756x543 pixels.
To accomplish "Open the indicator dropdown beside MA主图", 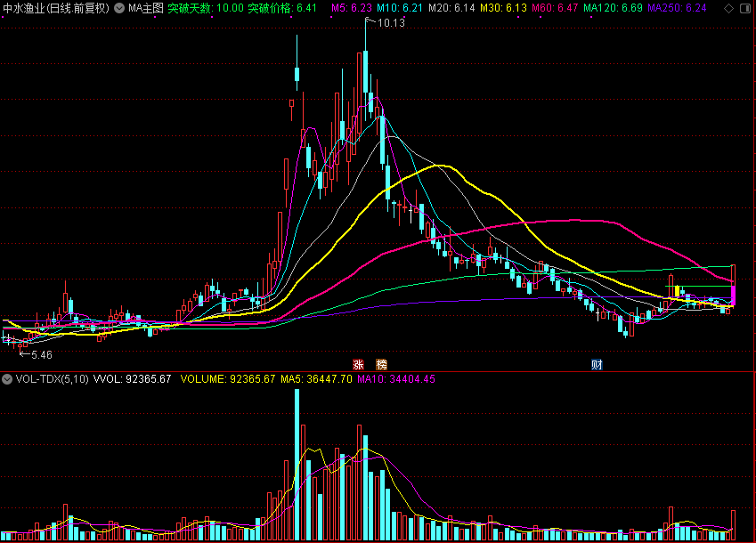I will coord(119,8).
